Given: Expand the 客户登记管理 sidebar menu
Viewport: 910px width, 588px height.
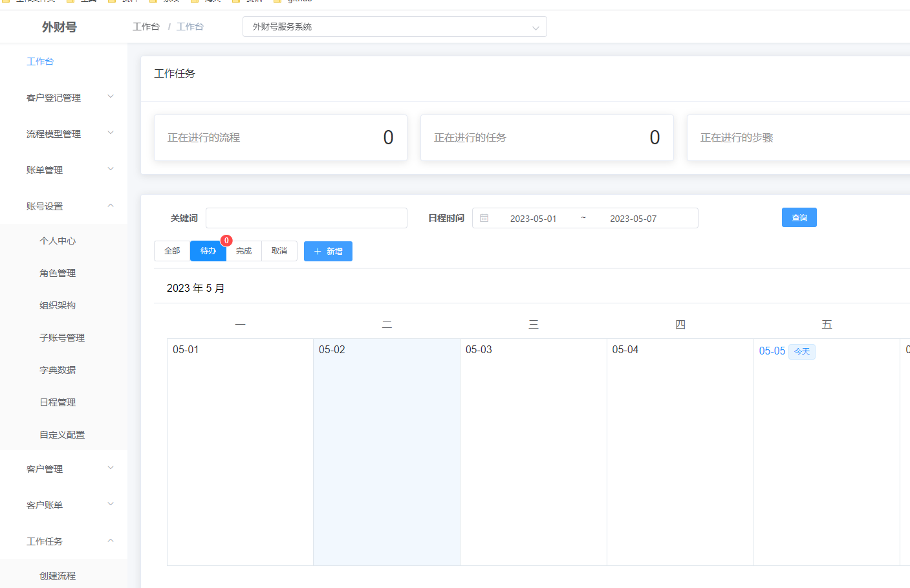Looking at the screenshot, I should pyautogui.click(x=63, y=97).
